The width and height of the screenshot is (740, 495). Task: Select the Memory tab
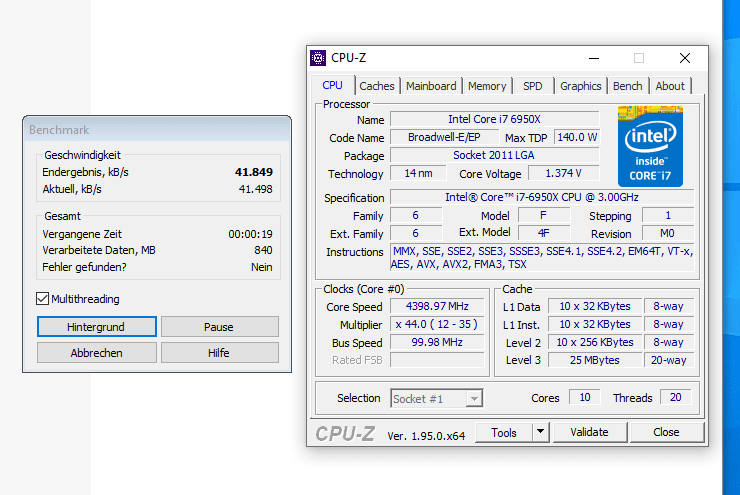point(487,86)
